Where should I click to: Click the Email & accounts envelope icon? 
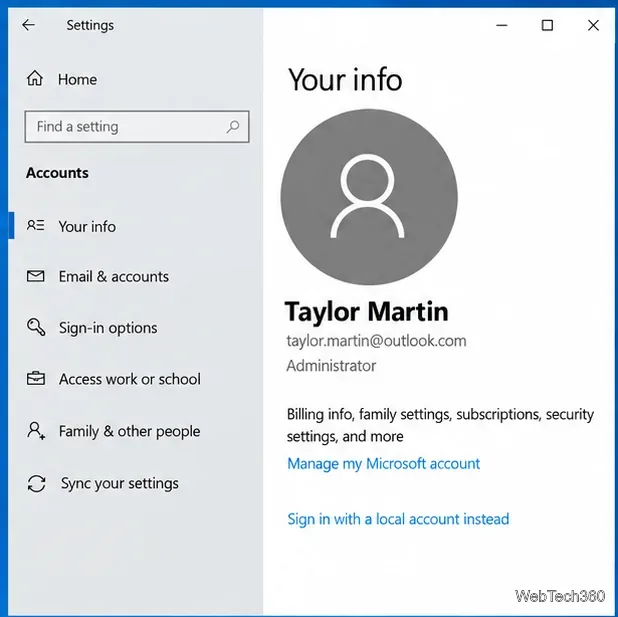(x=35, y=276)
